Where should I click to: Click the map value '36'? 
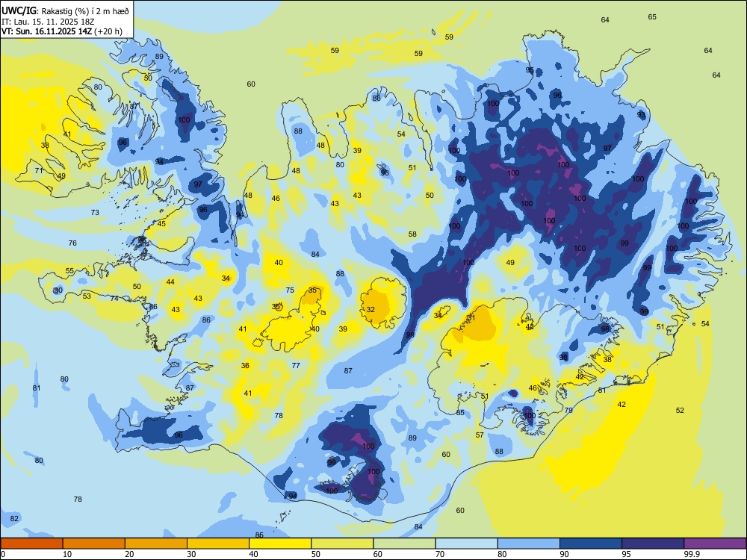245,366
